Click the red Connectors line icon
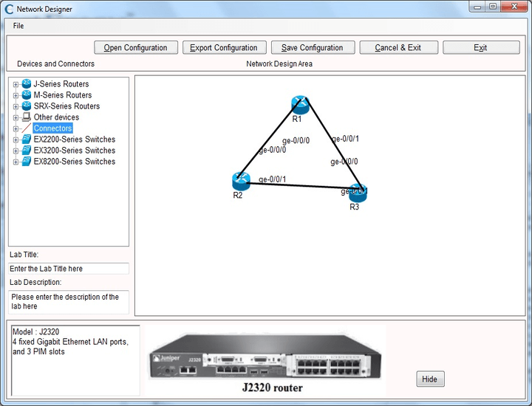 pos(27,128)
